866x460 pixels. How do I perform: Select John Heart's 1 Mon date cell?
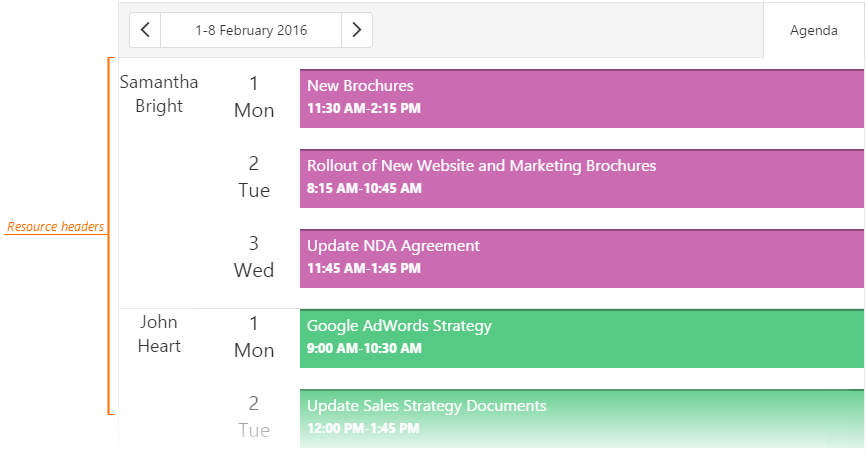pos(254,337)
